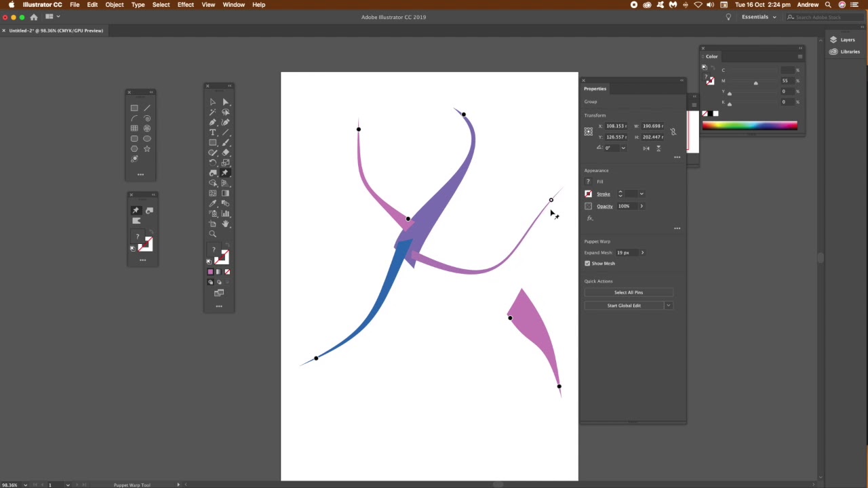Viewport: 868px width, 488px height.
Task: Open the stroke weight dropdown
Action: point(642,194)
